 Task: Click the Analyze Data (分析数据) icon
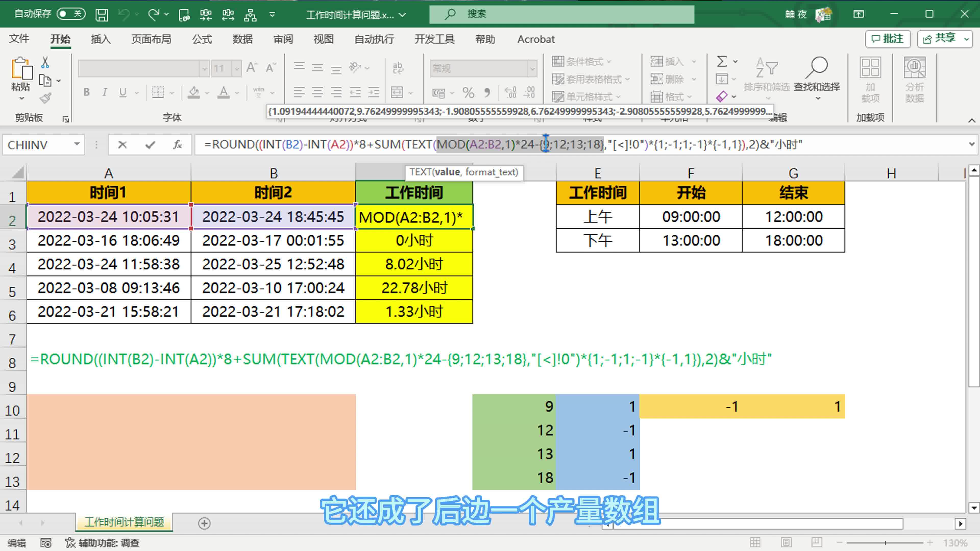click(x=915, y=80)
